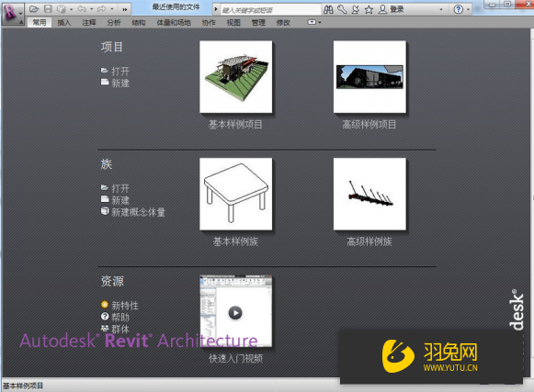
Task: Toggle the ribbon minimize panel button
Action: click(x=312, y=22)
